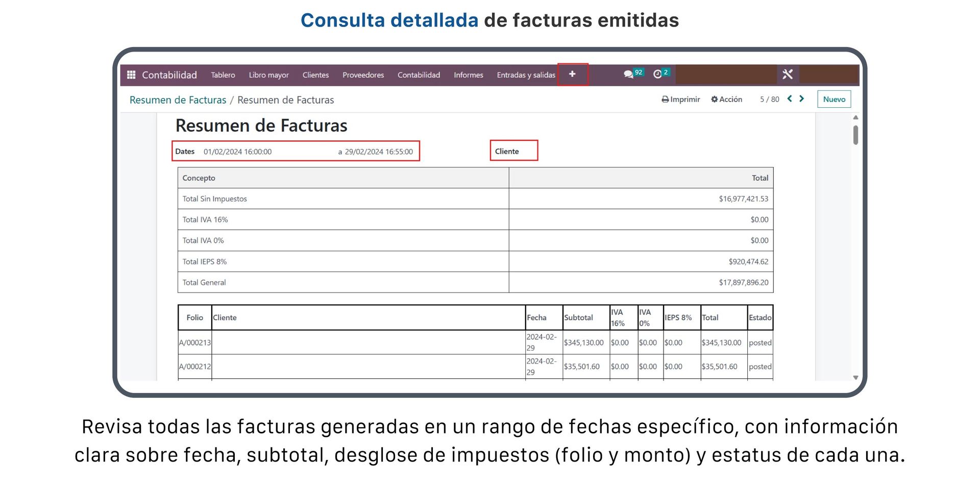This screenshot has width=980, height=486.
Task: Click the Cliente field label
Action: pos(507,151)
